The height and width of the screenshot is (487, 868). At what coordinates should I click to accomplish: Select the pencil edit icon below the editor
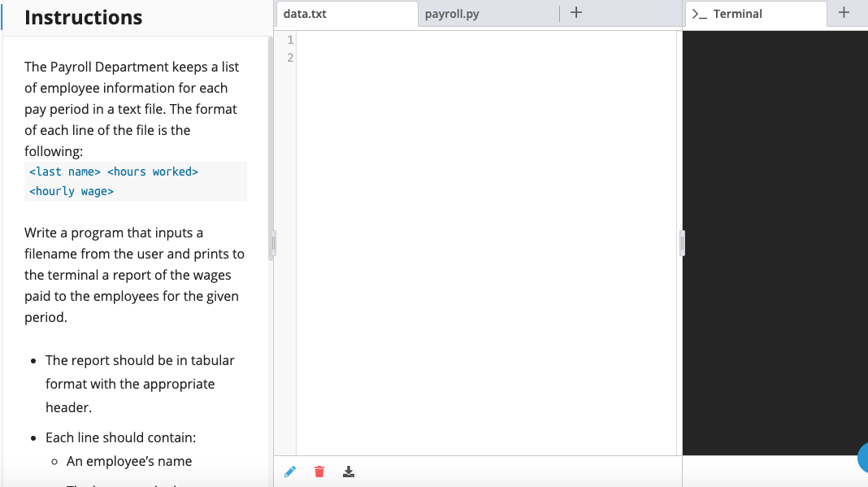click(x=290, y=471)
